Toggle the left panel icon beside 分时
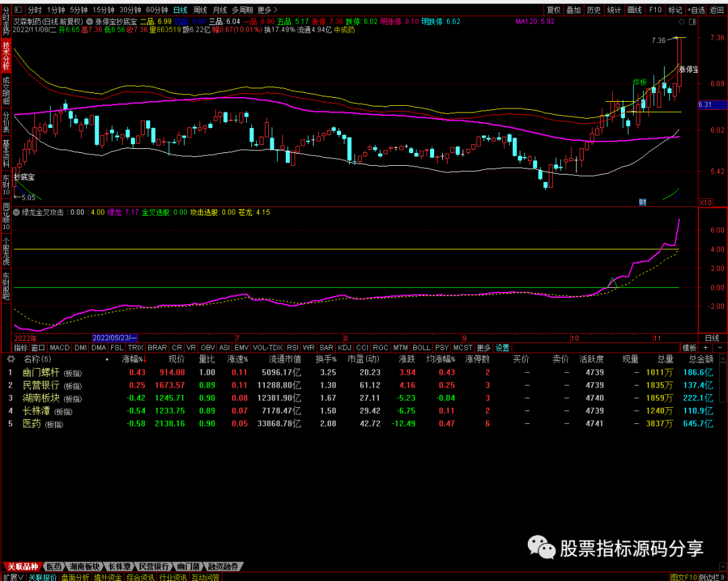Viewport: 728px width, 581px height. 18,9
